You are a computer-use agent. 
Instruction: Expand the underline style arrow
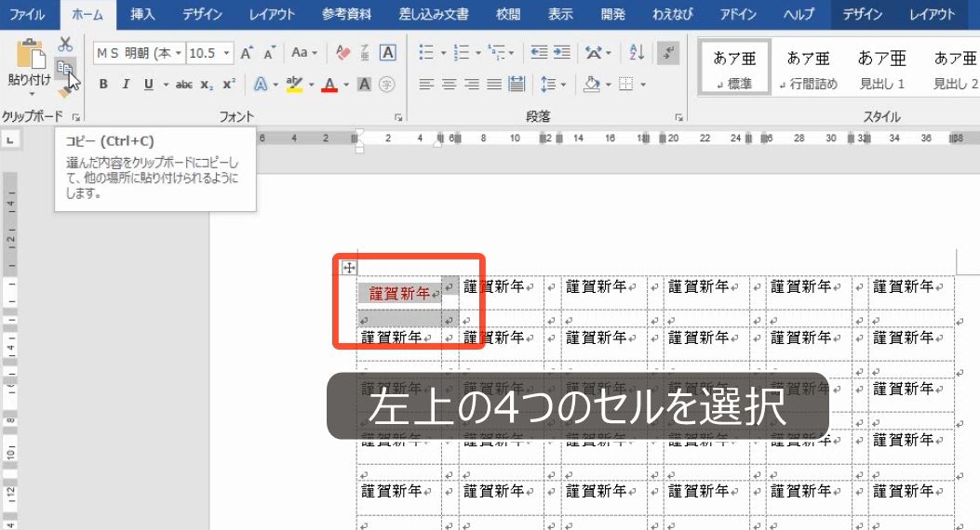click(x=166, y=85)
